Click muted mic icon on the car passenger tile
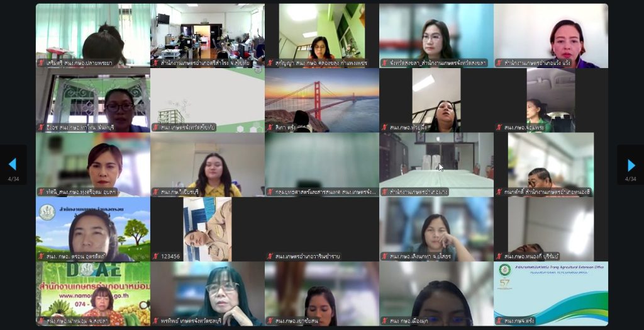Viewport: 644px width, 330px height. (499, 127)
